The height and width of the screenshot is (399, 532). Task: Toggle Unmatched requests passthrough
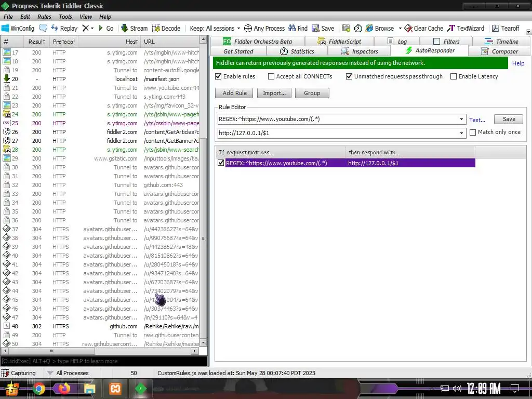click(x=349, y=76)
